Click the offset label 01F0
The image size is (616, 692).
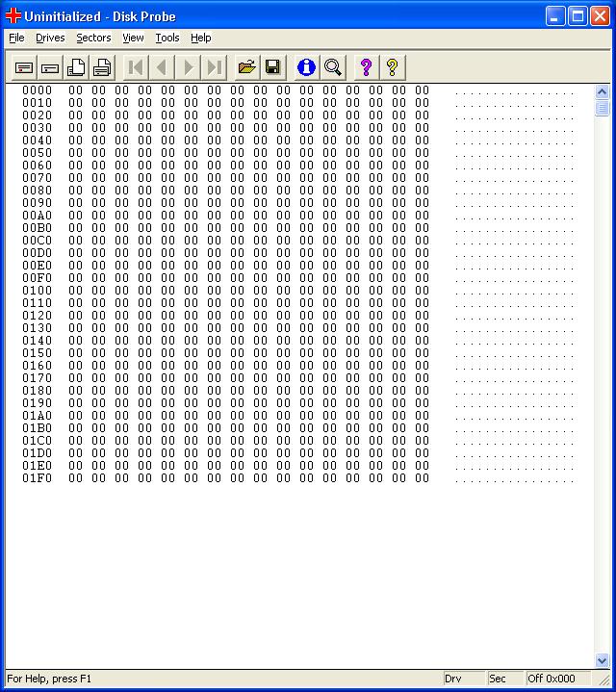tap(38, 478)
